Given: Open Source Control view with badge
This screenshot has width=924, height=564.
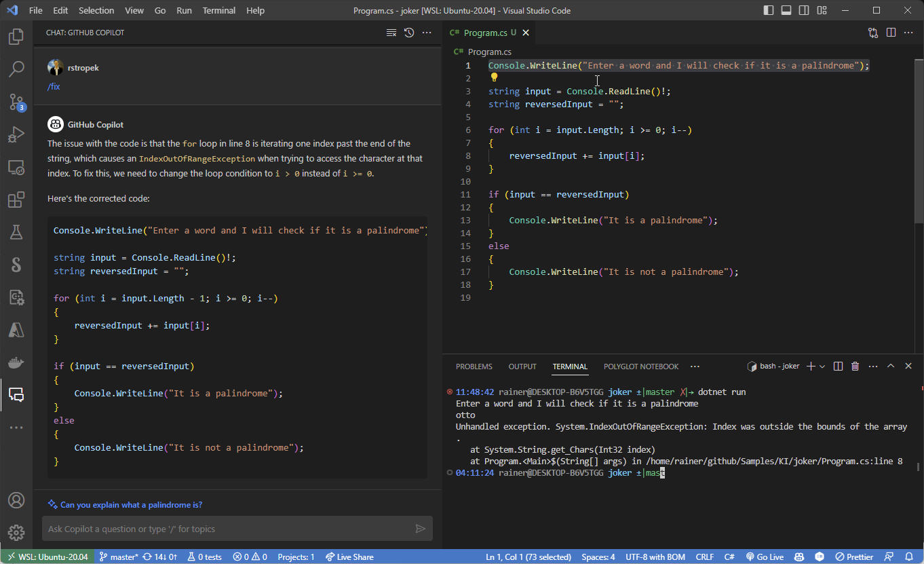Looking at the screenshot, I should 16,102.
